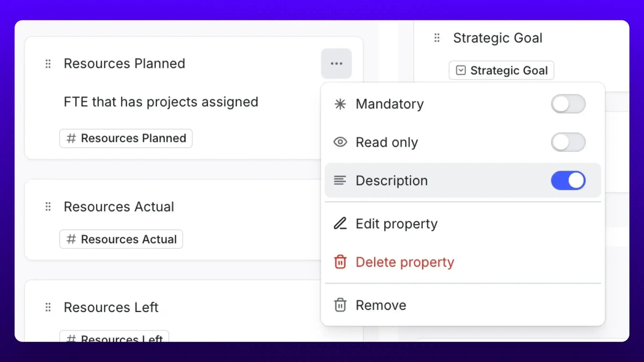Screen dimensions: 644x362
Task: Click the pen icon beside Edit property
Action: point(340,223)
